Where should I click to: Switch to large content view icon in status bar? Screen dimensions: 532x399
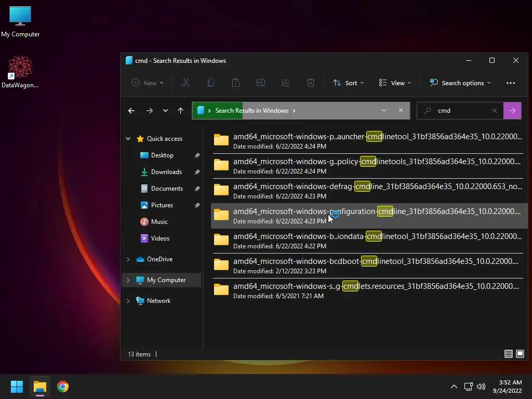[x=520, y=354]
